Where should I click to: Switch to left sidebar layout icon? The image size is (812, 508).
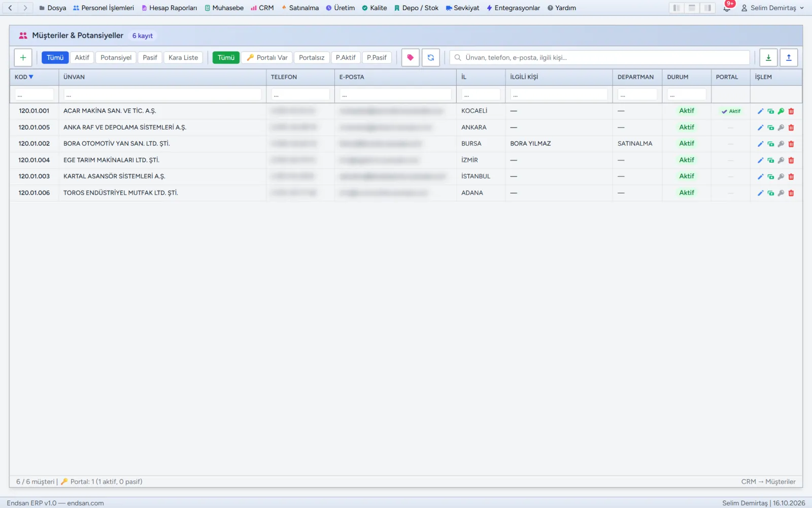tap(676, 8)
